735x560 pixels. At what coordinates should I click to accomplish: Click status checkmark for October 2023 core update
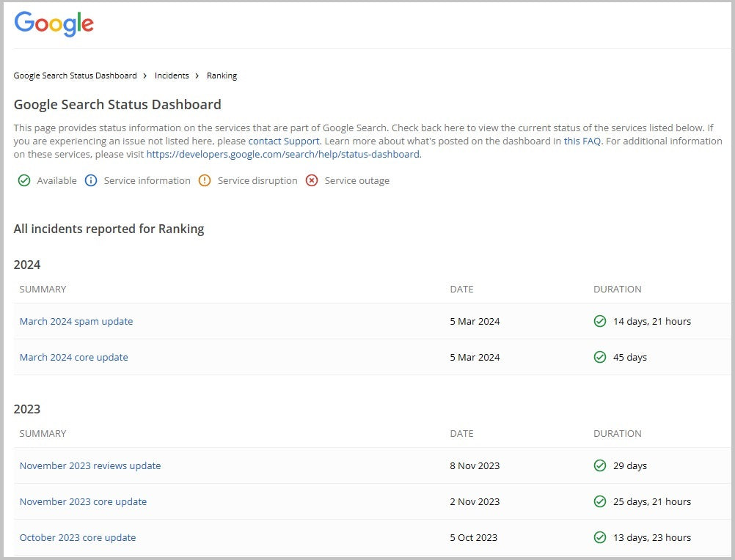pos(600,537)
